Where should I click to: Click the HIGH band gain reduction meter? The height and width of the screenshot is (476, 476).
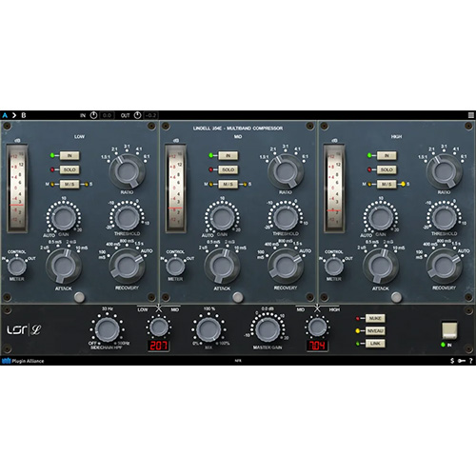pos(333,188)
